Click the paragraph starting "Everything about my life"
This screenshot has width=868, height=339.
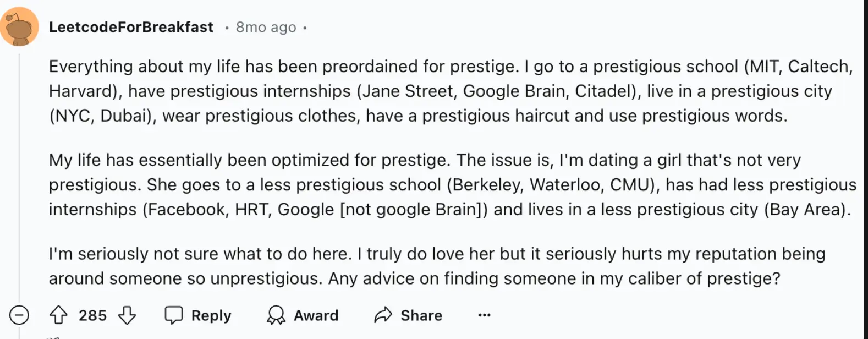click(418, 91)
